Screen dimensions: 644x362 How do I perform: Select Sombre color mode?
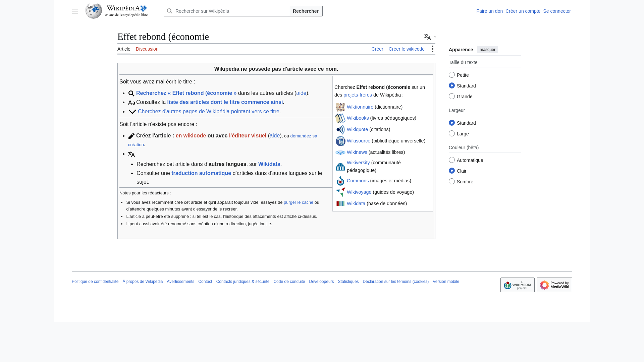[x=452, y=181]
